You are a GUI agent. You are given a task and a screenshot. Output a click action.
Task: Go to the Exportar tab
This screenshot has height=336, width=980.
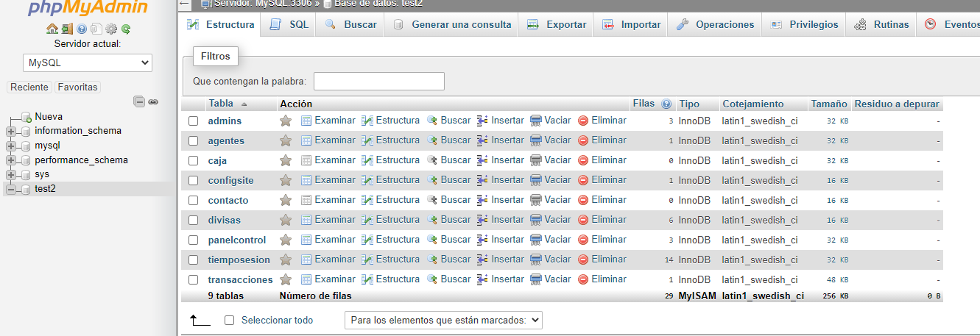(556, 24)
